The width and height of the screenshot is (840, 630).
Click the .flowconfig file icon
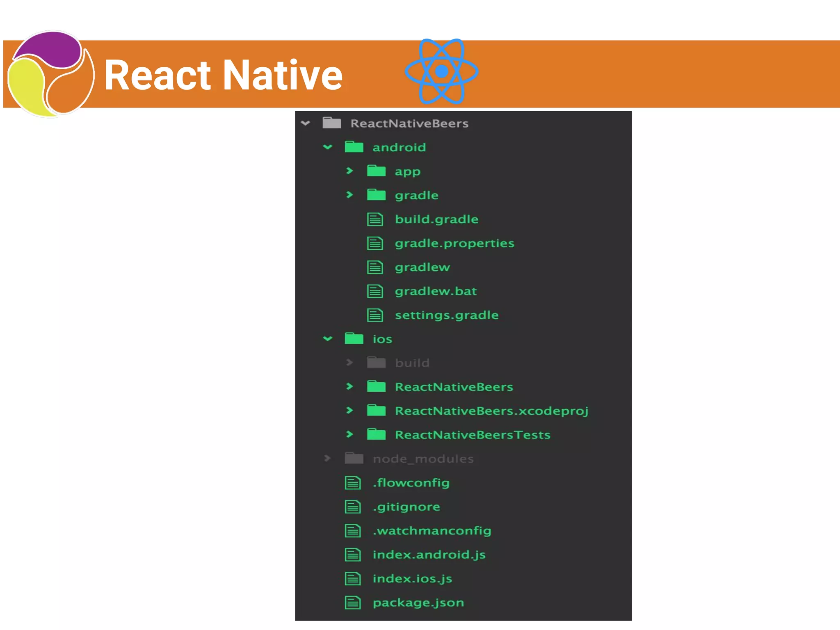point(353,483)
